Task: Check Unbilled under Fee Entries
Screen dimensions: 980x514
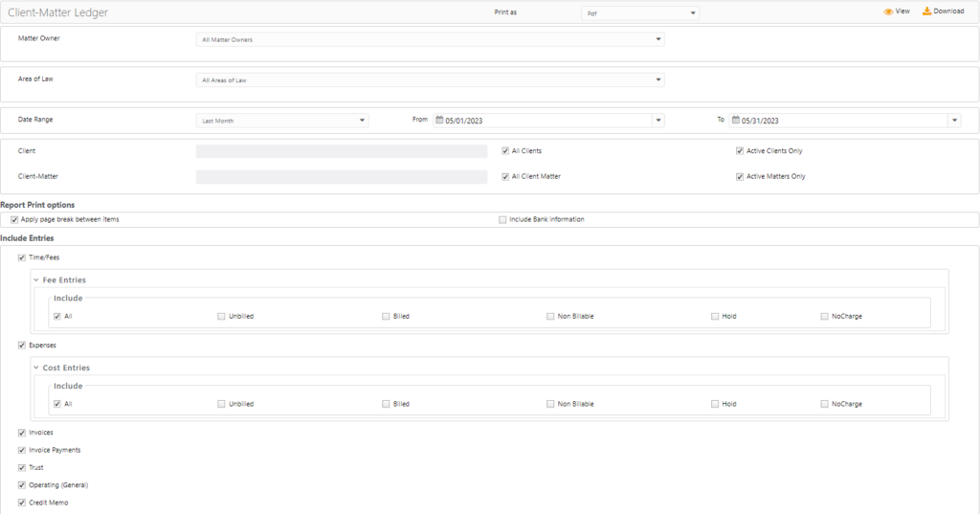Action: point(222,316)
